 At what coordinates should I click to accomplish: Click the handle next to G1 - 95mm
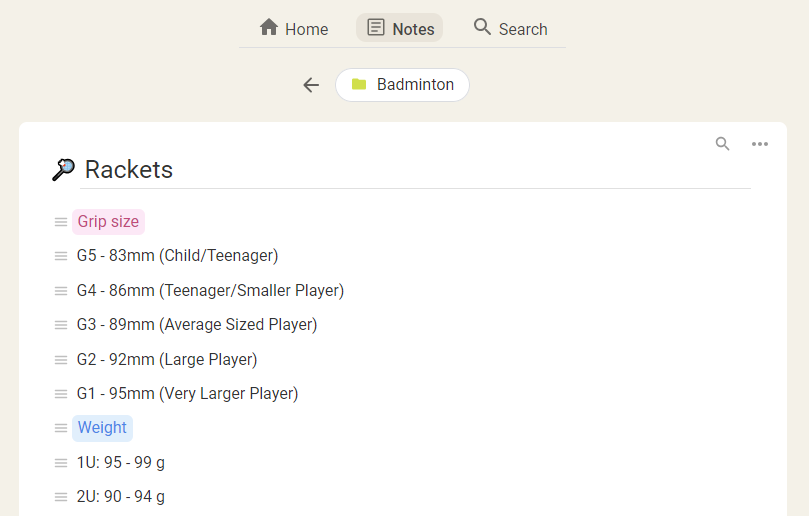(61, 394)
